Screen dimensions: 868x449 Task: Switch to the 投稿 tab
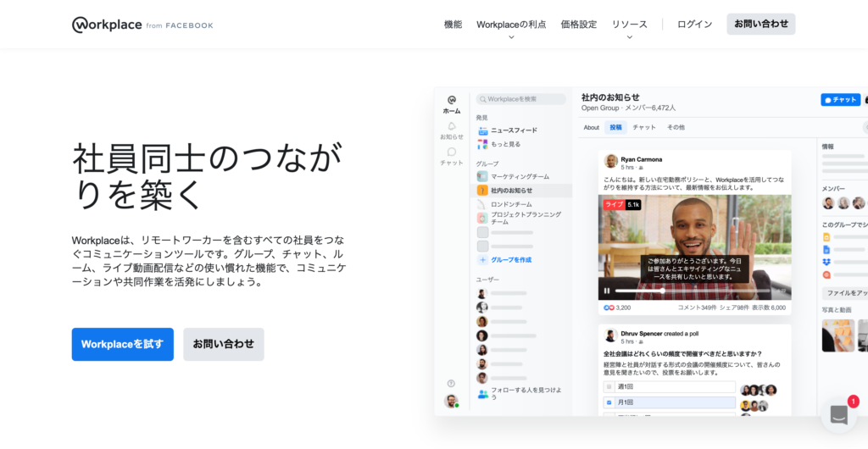pos(615,128)
